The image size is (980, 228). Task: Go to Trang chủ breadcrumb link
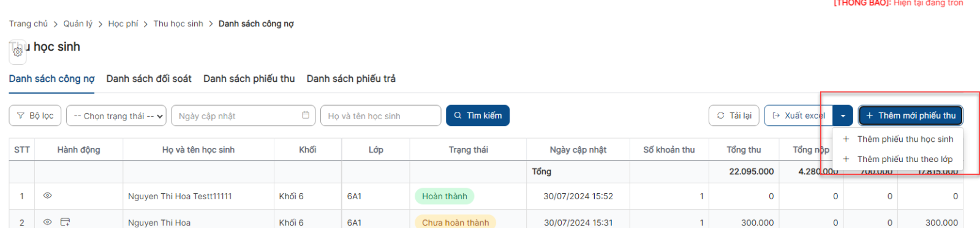coord(28,24)
